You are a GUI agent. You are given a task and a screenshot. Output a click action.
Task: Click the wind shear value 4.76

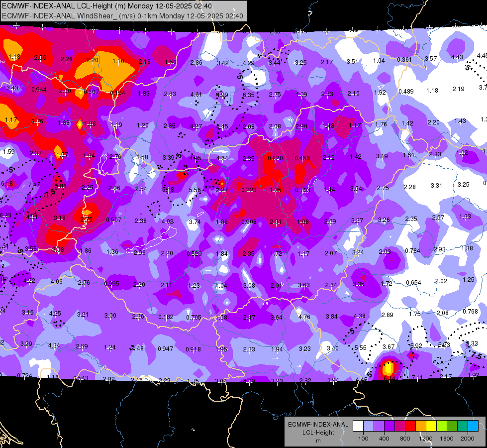304,317
